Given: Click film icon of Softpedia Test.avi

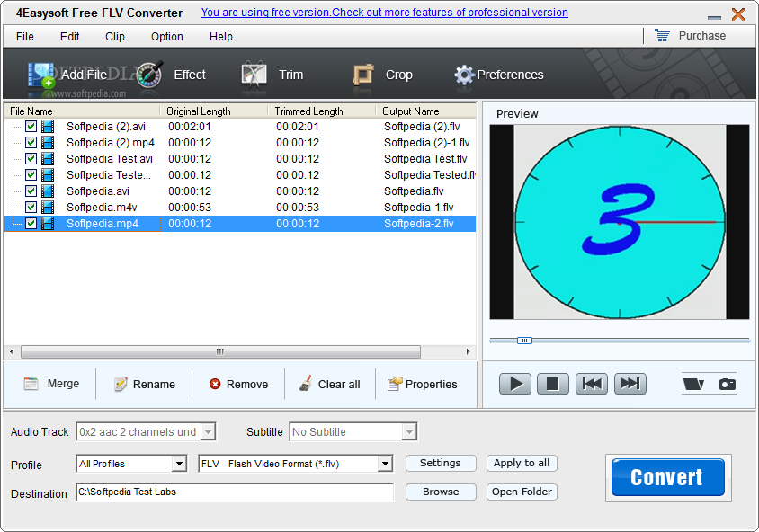Looking at the screenshot, I should [48, 159].
